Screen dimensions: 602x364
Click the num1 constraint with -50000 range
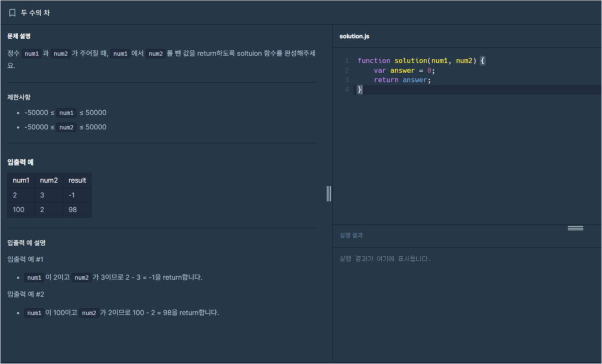[65, 113]
